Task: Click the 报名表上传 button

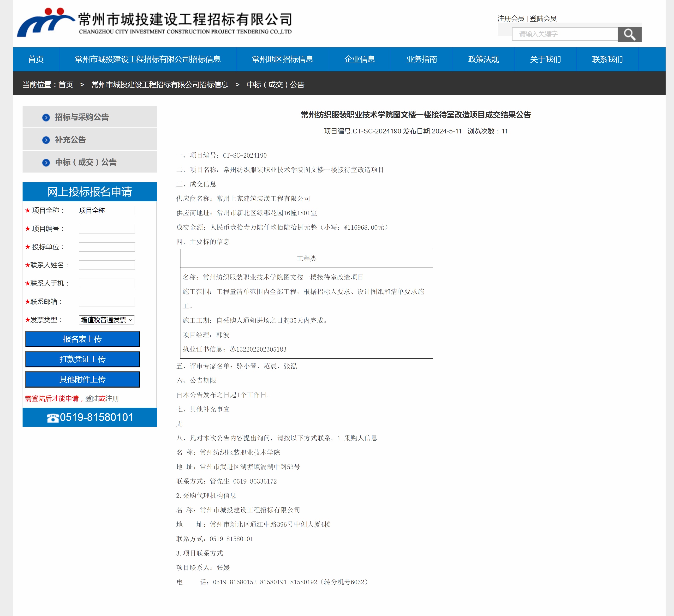Action: 82,339
